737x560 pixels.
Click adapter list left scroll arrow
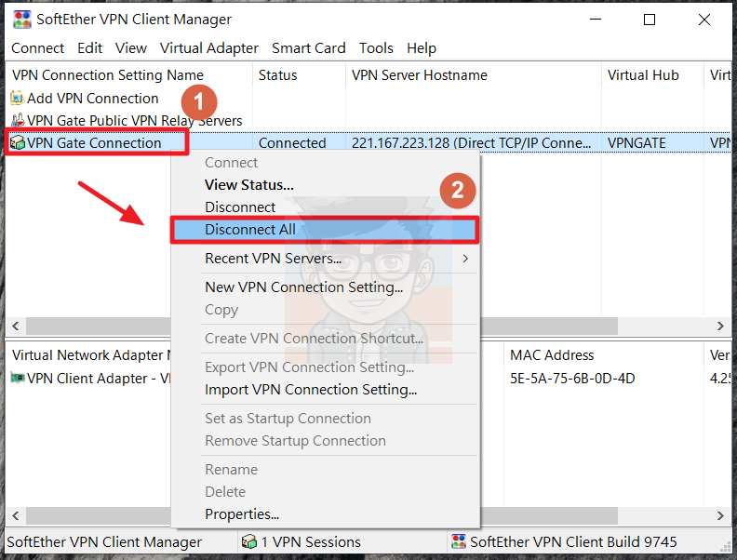tap(16, 516)
